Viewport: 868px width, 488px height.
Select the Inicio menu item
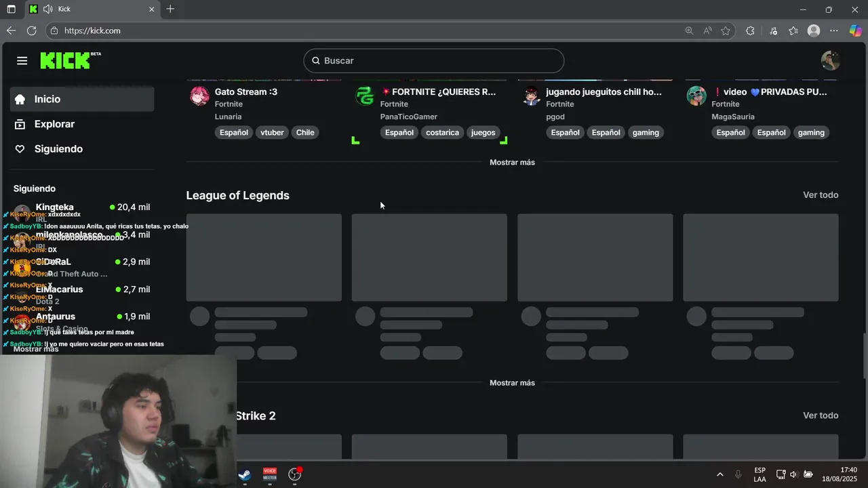[82, 99]
